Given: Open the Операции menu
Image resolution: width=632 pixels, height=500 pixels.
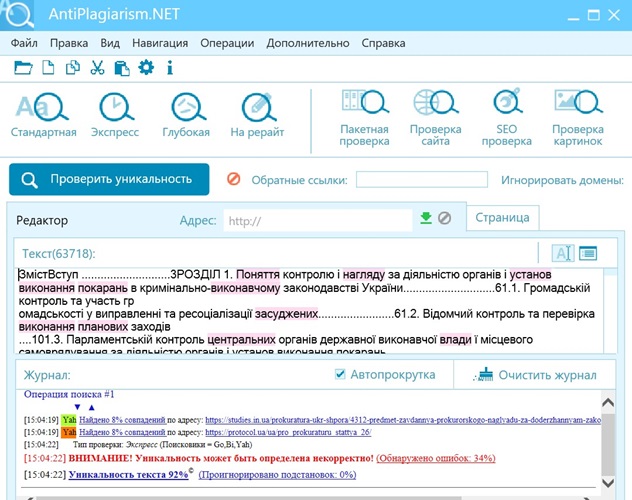Looking at the screenshot, I should tap(227, 43).
